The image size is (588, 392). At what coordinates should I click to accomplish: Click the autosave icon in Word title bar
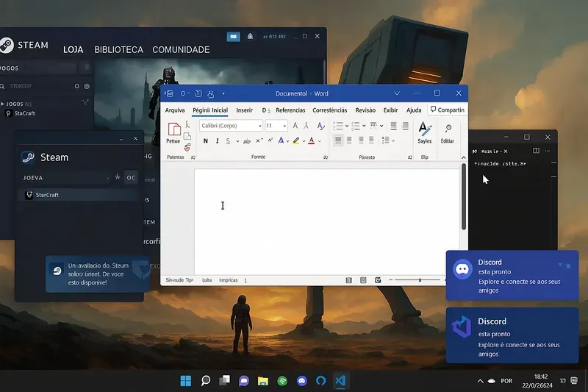(169, 93)
